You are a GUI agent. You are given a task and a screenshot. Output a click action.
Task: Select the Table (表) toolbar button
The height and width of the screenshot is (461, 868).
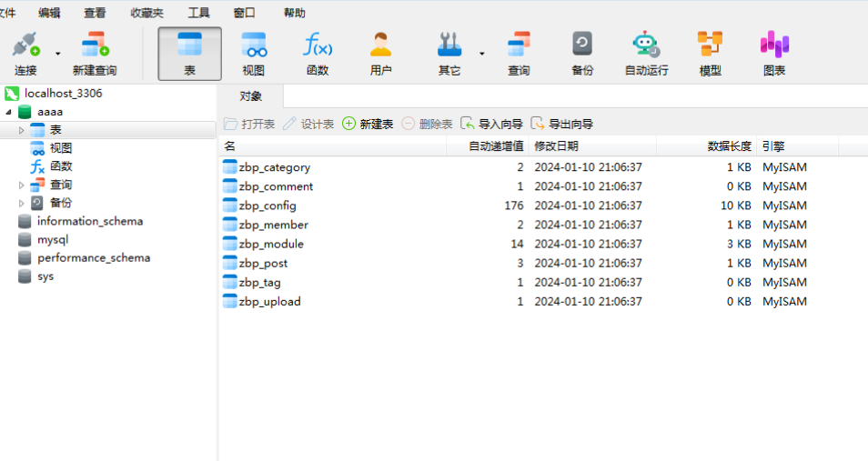click(x=190, y=54)
